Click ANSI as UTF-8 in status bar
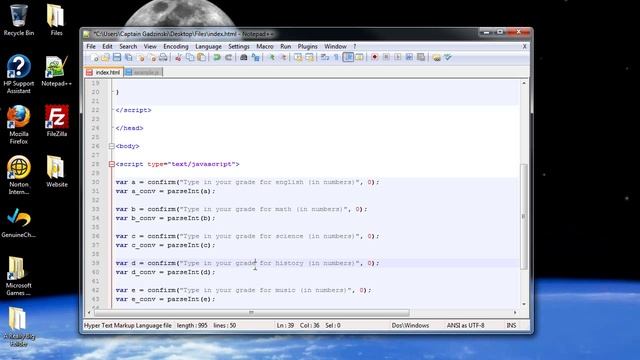 click(465, 325)
